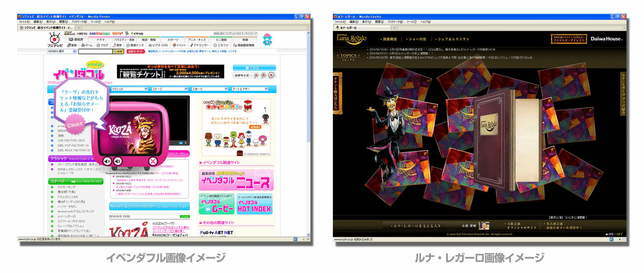The height and width of the screenshot is (273, 644).
Task: Open the ブログ section link
Action: [x=103, y=45]
